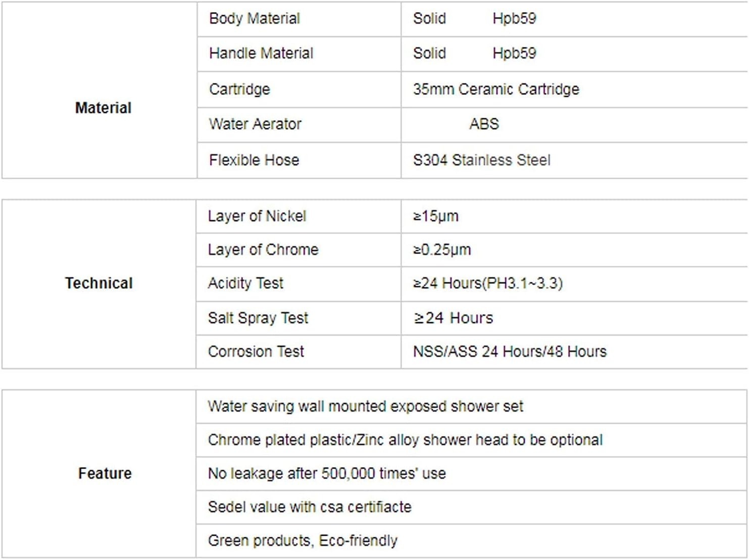Click the Feature section header cell
The width and height of the screenshot is (749, 560).
99,474
